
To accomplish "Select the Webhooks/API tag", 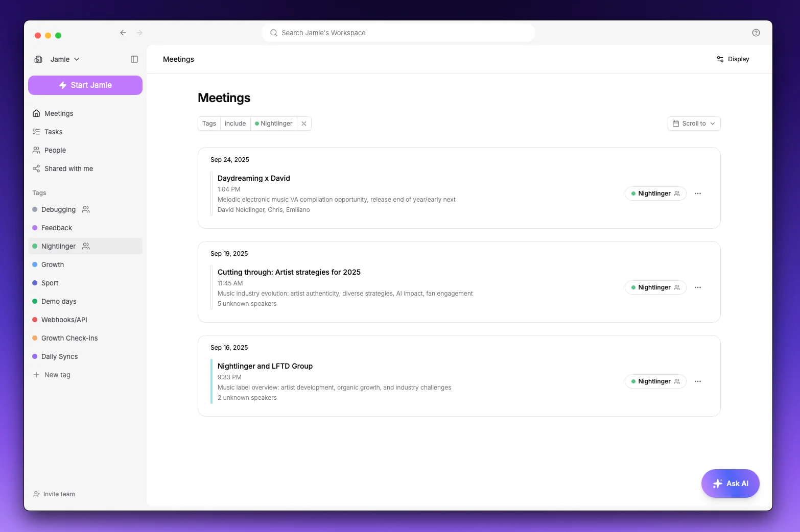I will [85, 320].
